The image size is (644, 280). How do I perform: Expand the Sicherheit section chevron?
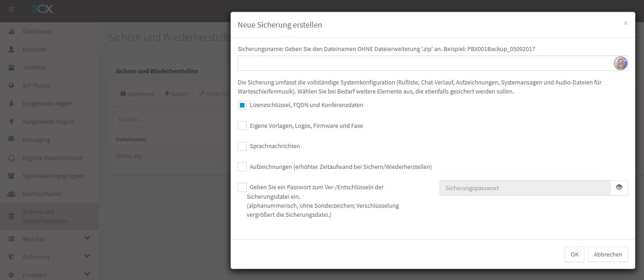coord(87,257)
